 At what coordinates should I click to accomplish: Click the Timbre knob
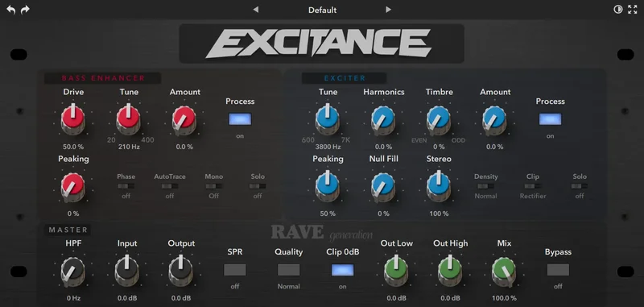(439, 119)
